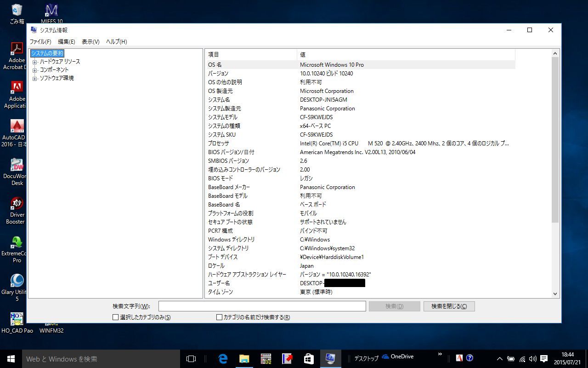Click the 検索文字列 search input field
Image resolution: width=588 pixels, height=368 pixels.
[x=262, y=306]
